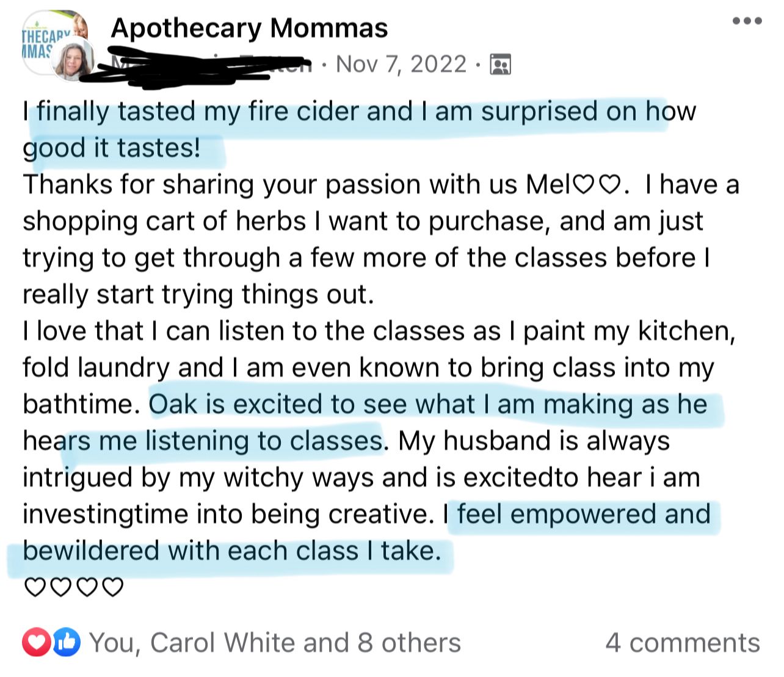Click highlighted "Oak is excited to see" text

pyautogui.click(x=427, y=405)
